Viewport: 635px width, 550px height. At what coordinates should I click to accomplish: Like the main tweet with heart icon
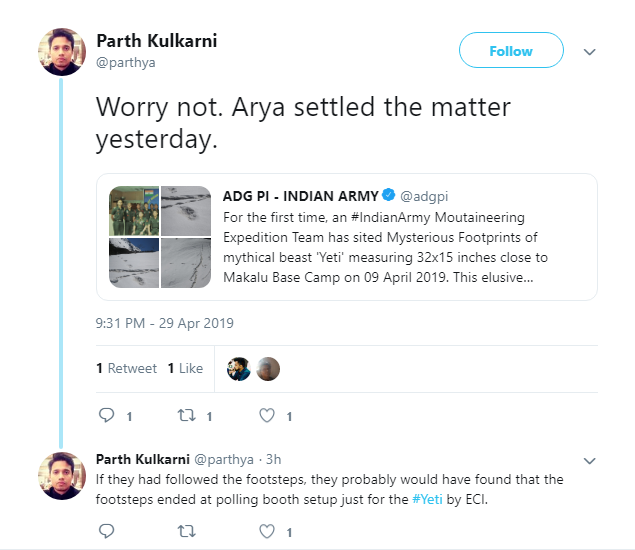pos(267,415)
